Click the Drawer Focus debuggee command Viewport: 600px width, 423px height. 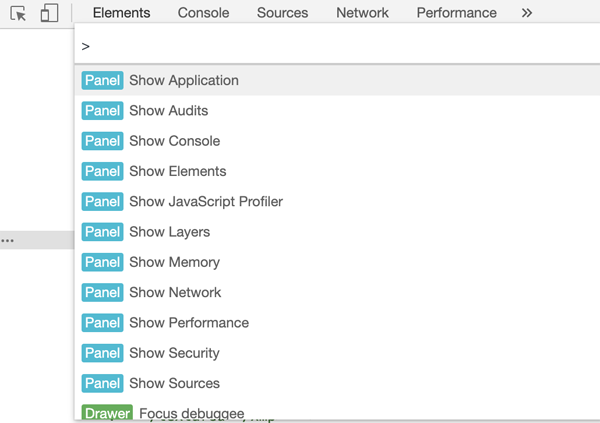[191, 412]
